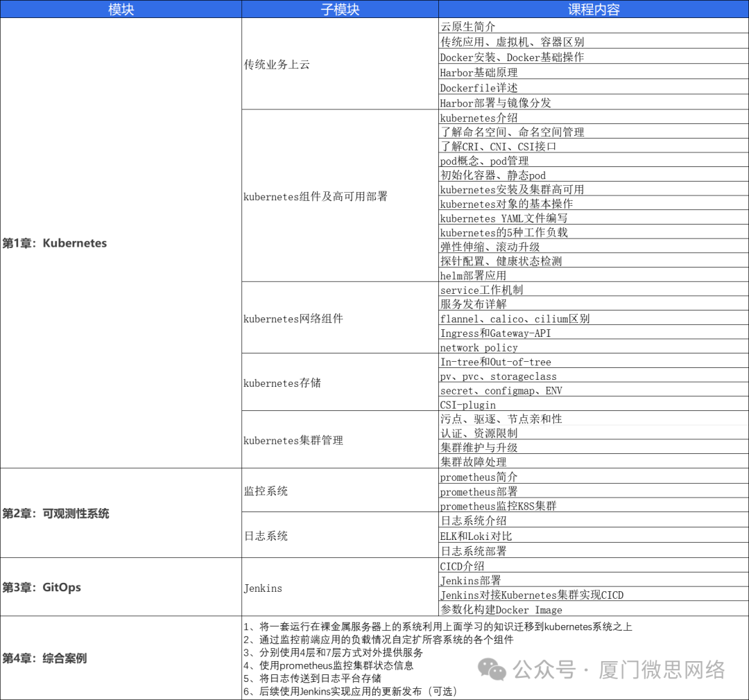Select the 了解命名空间、命名空间管理 row

[x=593, y=131]
